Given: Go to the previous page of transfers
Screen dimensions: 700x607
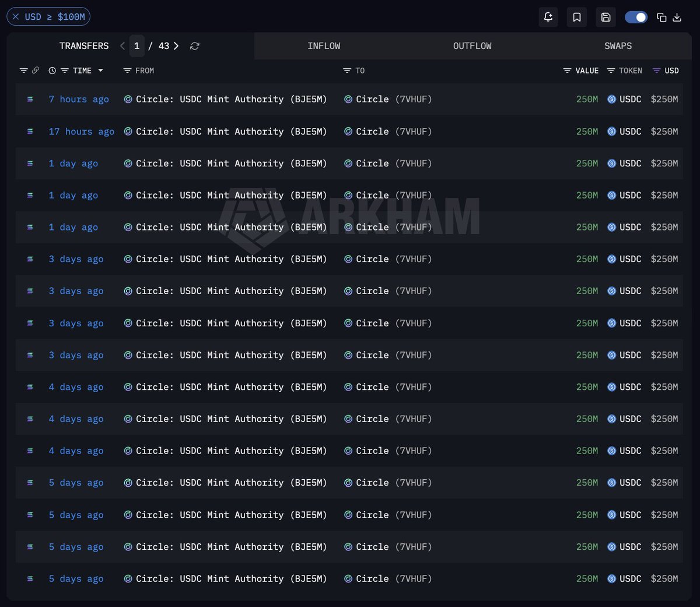Looking at the screenshot, I should (123, 46).
